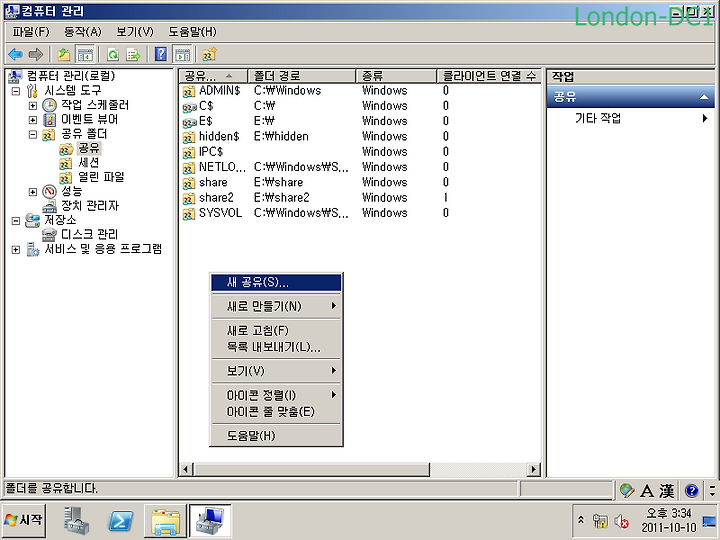Open Help from the toolbar question icon
This screenshot has height=540, width=720.
[x=161, y=55]
